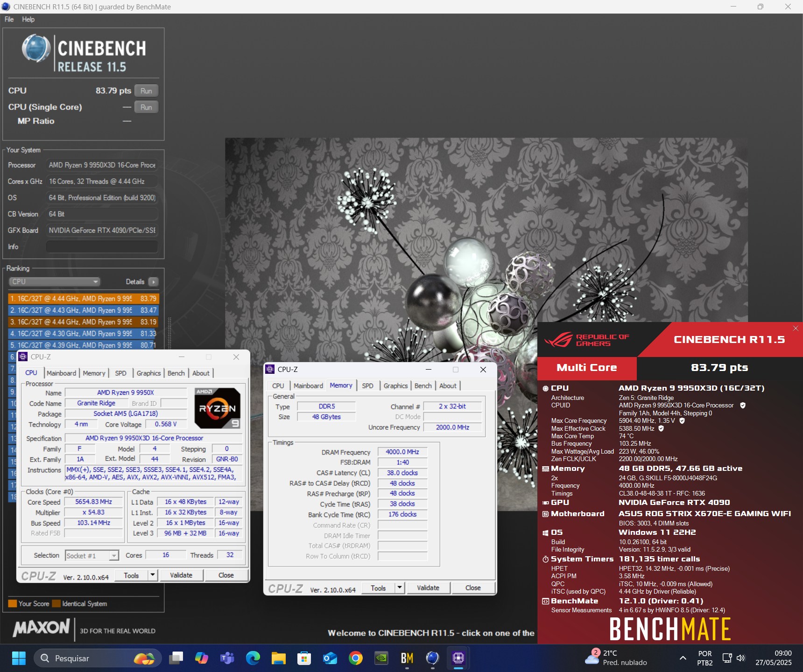Click the Max Effective Clock verified shield
Screen dimensions: 803x672
(661, 428)
